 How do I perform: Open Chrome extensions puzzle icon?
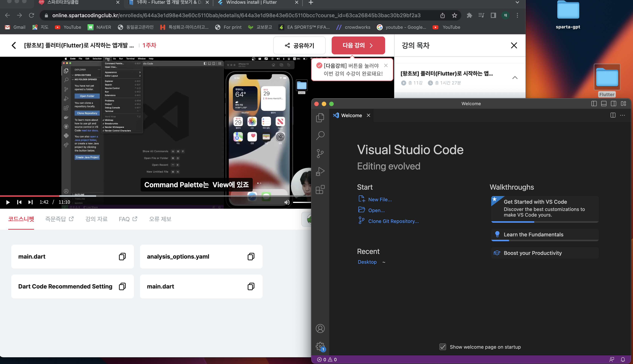(469, 16)
